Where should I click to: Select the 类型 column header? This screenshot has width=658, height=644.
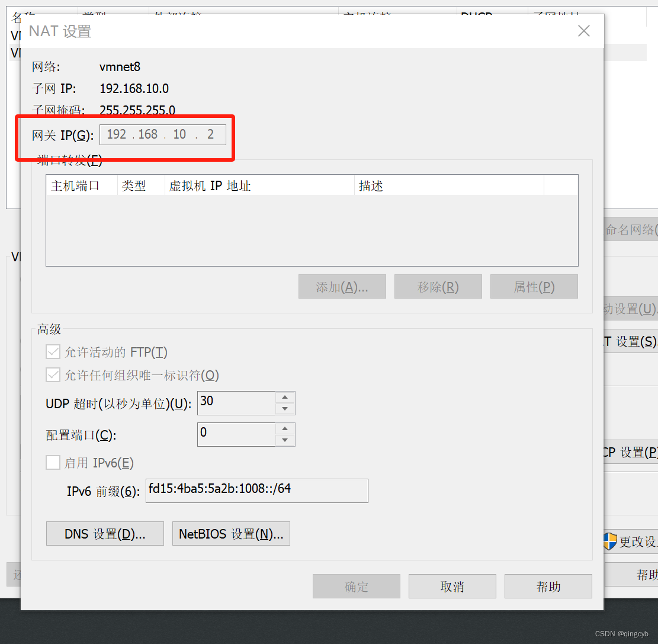click(x=141, y=185)
